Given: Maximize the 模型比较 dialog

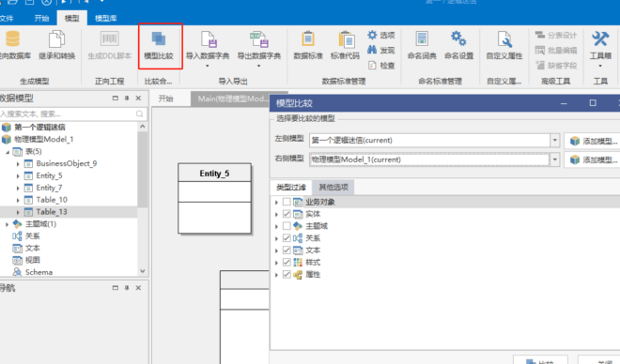Looking at the screenshot, I should click(x=593, y=103).
